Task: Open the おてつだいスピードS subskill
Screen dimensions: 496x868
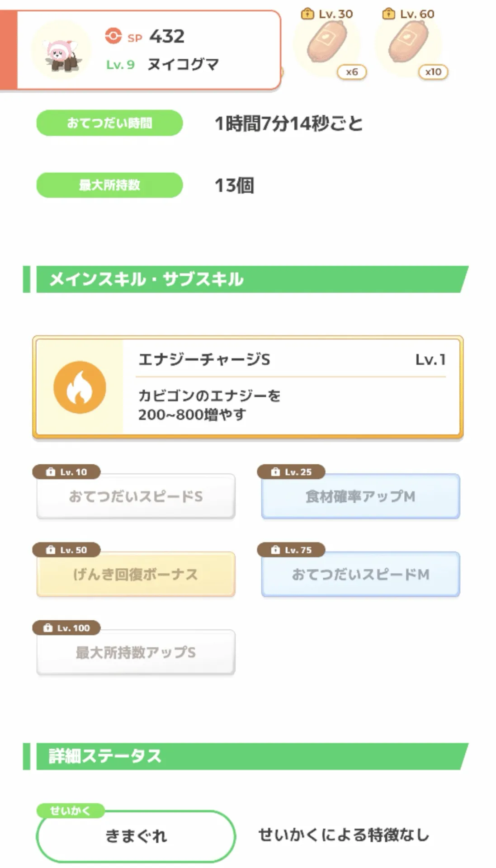Action: (136, 496)
